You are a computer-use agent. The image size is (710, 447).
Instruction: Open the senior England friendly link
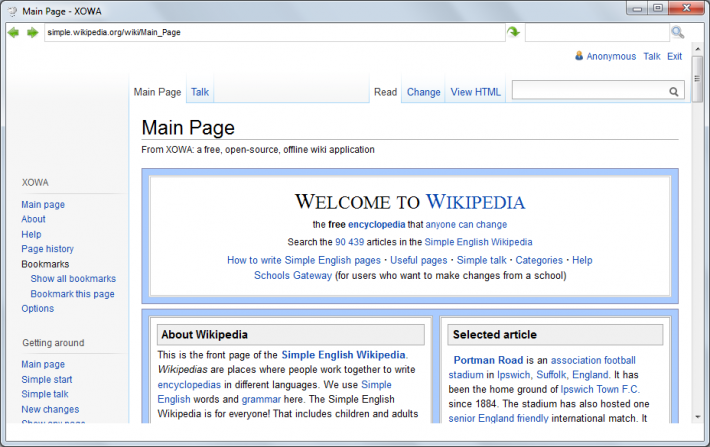point(499,418)
